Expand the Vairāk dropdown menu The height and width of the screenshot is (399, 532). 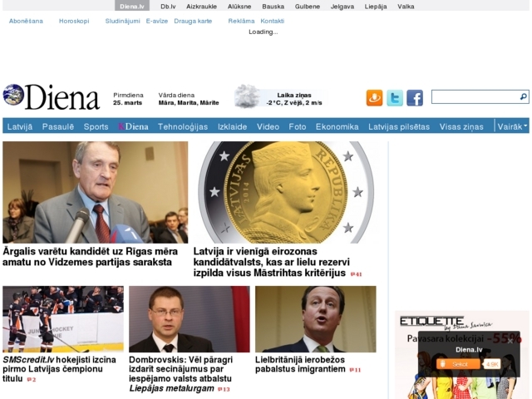(x=512, y=126)
